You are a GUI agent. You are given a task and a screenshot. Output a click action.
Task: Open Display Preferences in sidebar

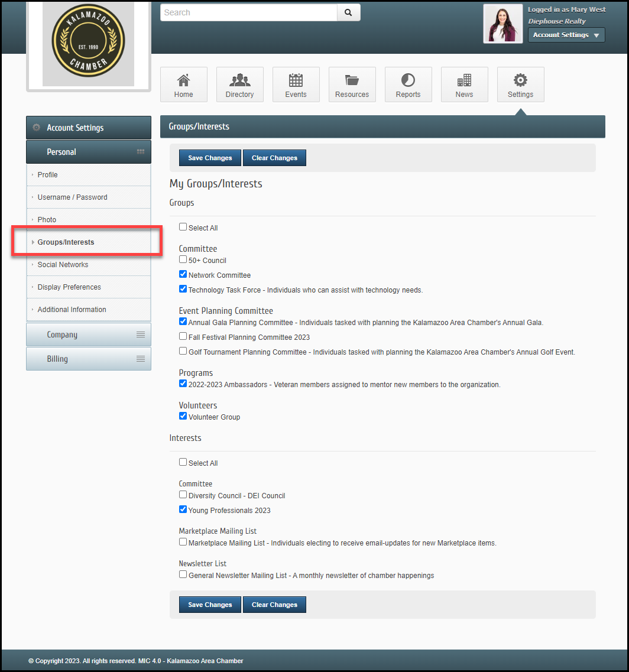coord(69,287)
